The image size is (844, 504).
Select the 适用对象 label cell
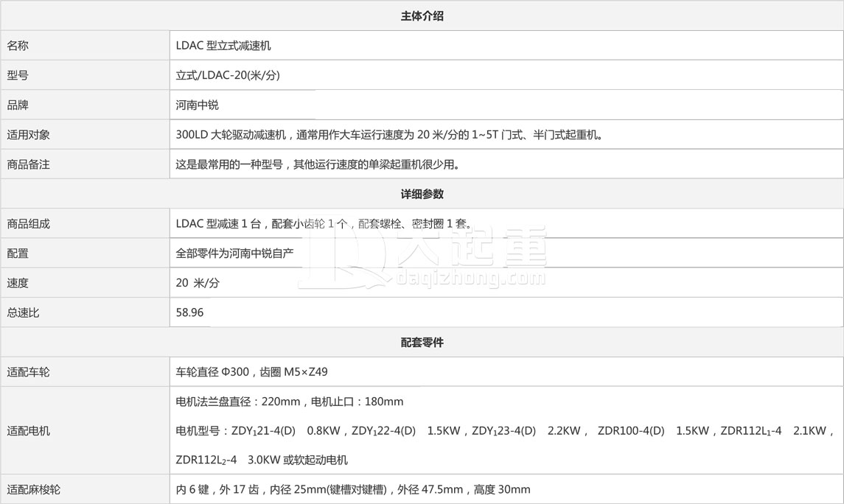[x=85, y=134]
